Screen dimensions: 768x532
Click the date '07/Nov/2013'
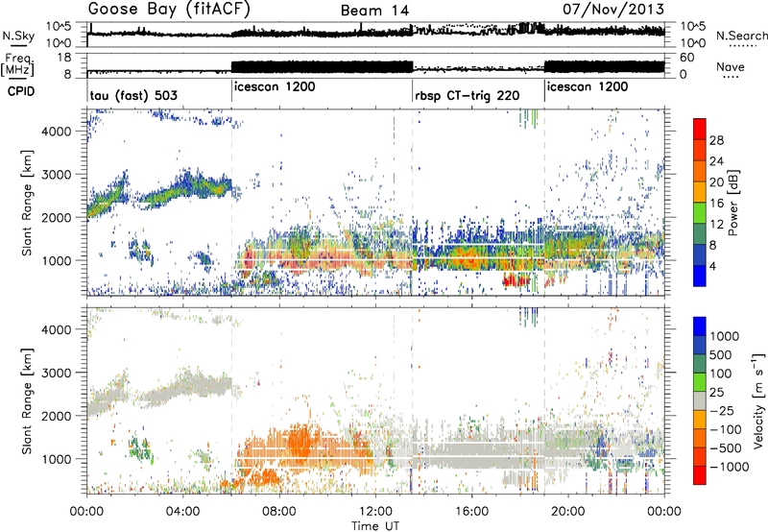point(612,10)
